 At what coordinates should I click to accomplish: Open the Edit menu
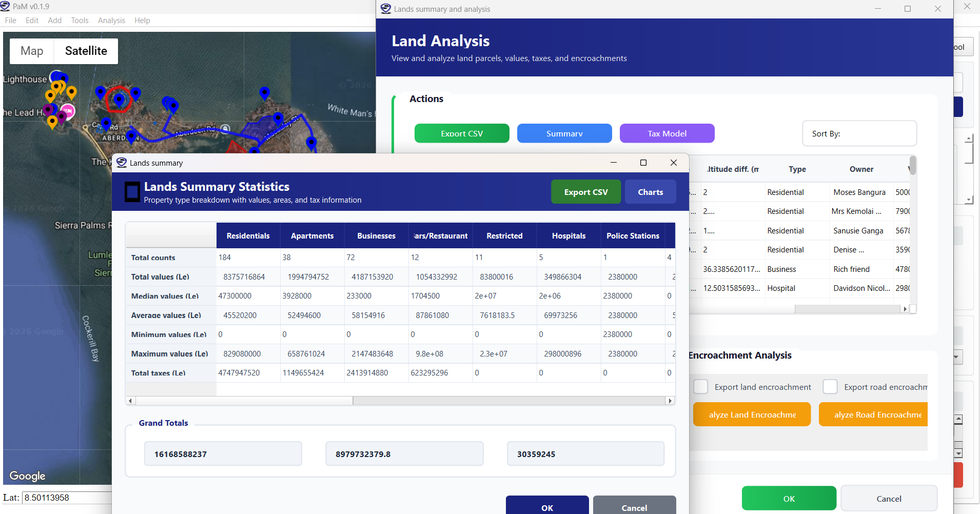pos(32,21)
